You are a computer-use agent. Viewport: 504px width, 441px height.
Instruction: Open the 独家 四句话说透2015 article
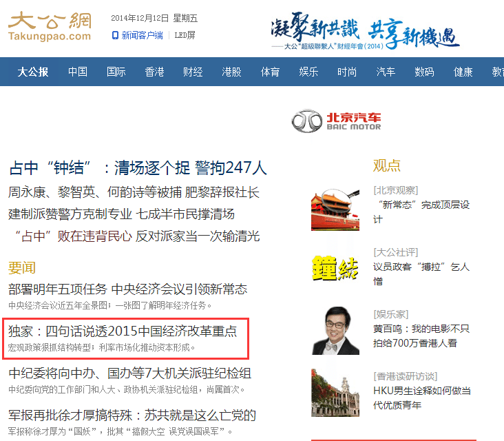[x=123, y=331]
